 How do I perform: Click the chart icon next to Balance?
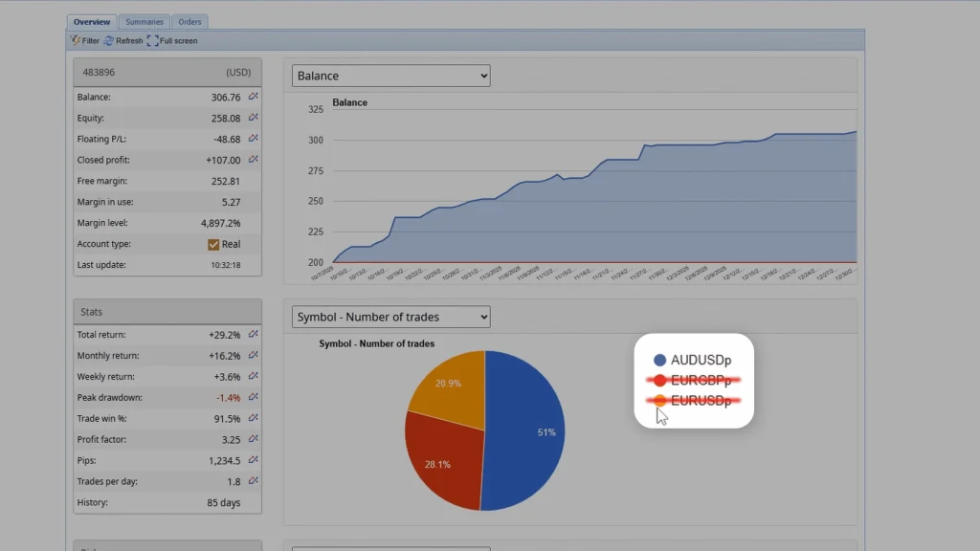point(253,97)
